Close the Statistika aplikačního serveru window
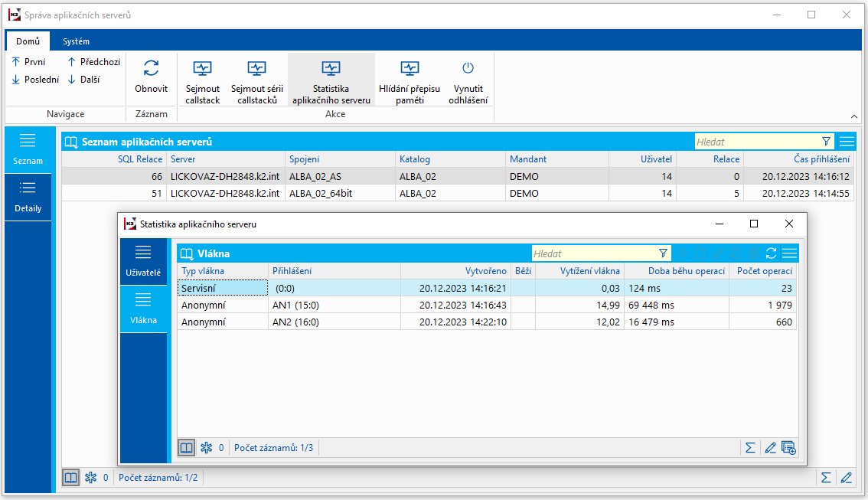 789,224
